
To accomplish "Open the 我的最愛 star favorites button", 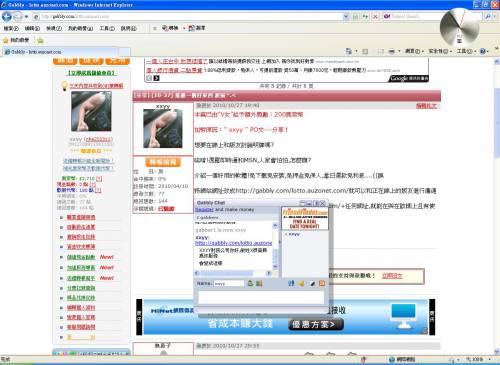I will (x=16, y=40).
